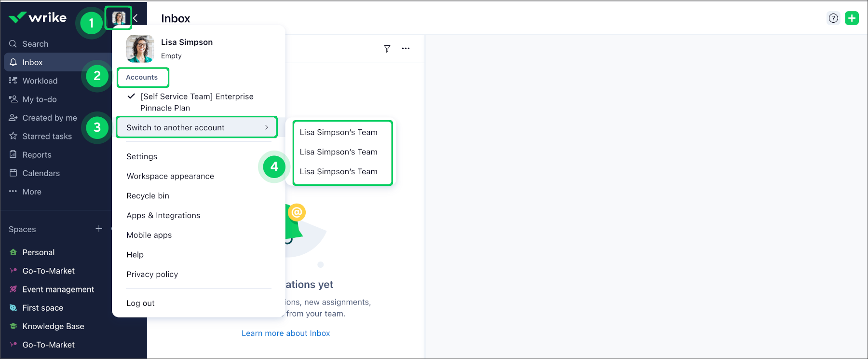
Task: Open the Knowledge Base space
Action: 53,326
